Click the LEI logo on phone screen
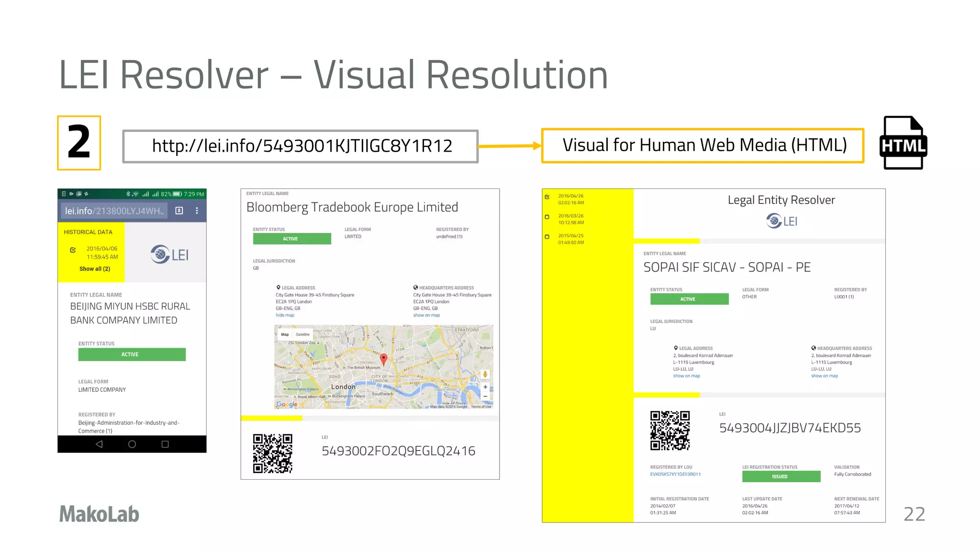The width and height of the screenshot is (980, 551). click(169, 254)
